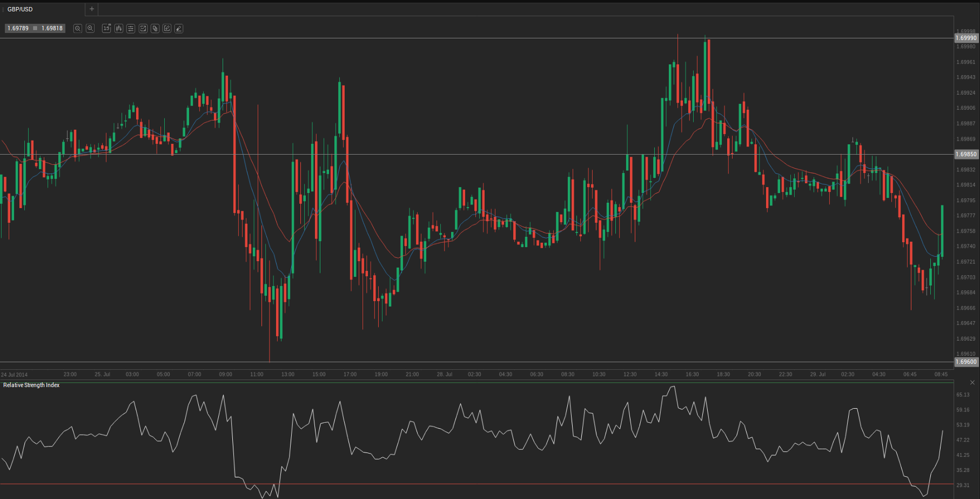Click the 1.69906 price axis value

click(x=966, y=108)
